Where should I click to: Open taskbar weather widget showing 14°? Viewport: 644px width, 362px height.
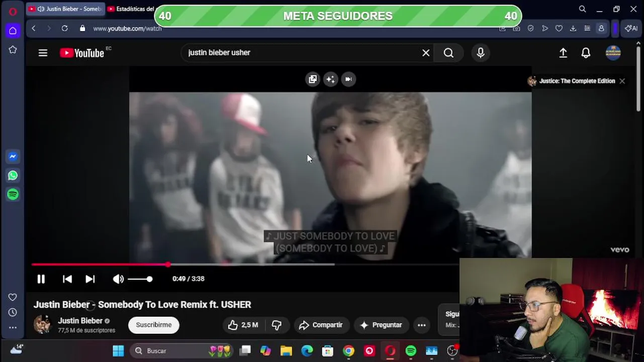pos(16,349)
